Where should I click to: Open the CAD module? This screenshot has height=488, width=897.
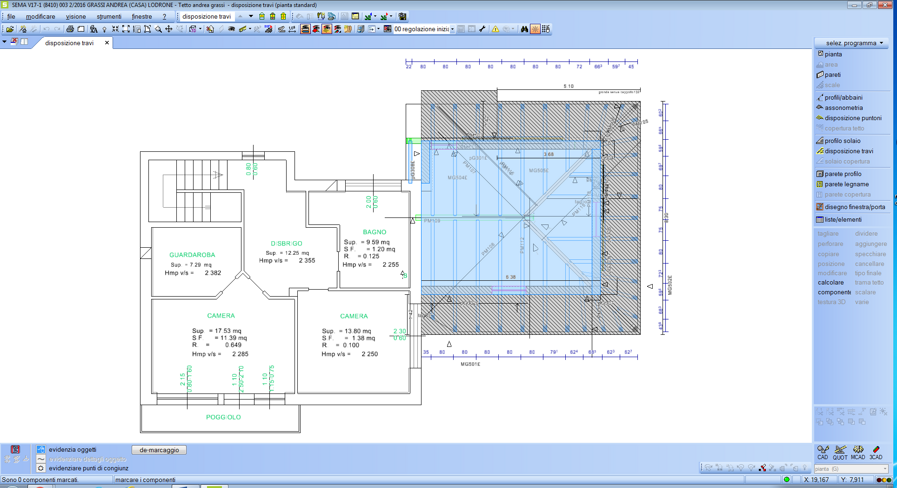click(823, 452)
